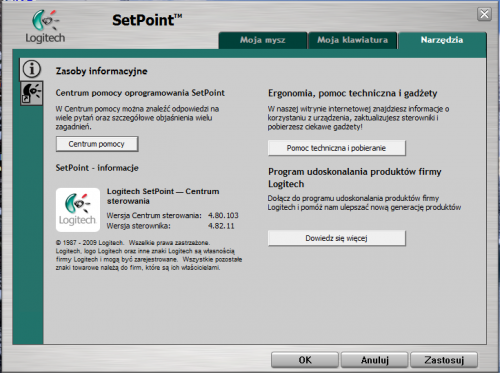Image resolution: width=500 pixels, height=373 pixels.
Task: Click the Zastosuj button
Action: (444, 360)
